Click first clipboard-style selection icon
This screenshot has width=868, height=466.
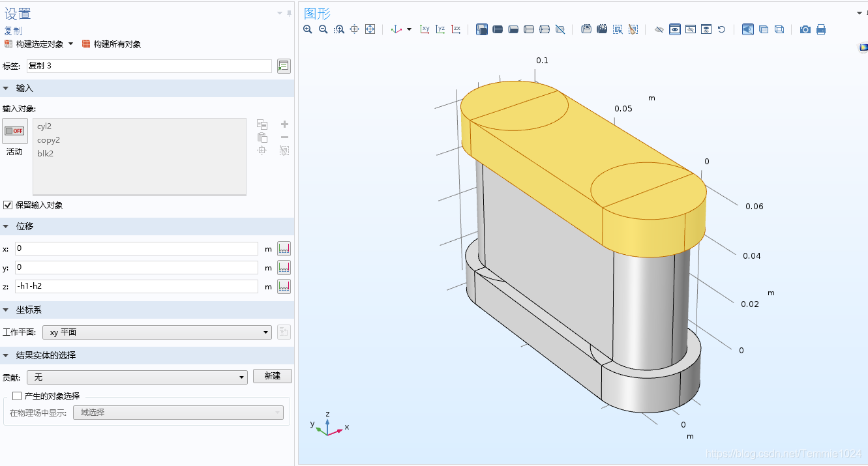(x=586, y=29)
